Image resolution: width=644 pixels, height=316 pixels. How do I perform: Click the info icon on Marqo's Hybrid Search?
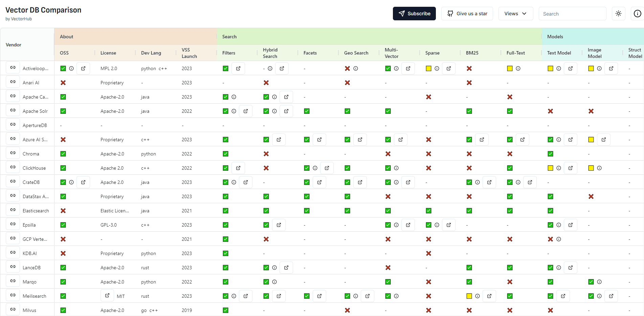click(274, 281)
